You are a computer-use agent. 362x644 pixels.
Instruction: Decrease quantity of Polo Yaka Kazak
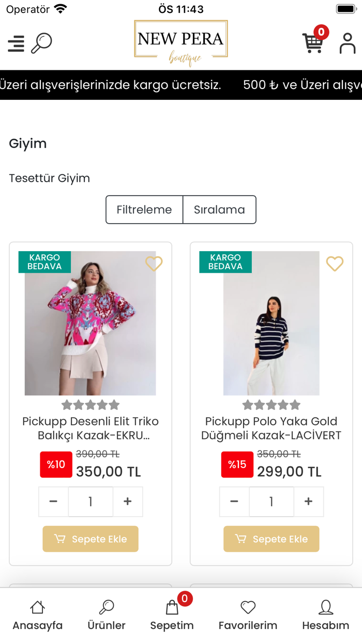234,501
